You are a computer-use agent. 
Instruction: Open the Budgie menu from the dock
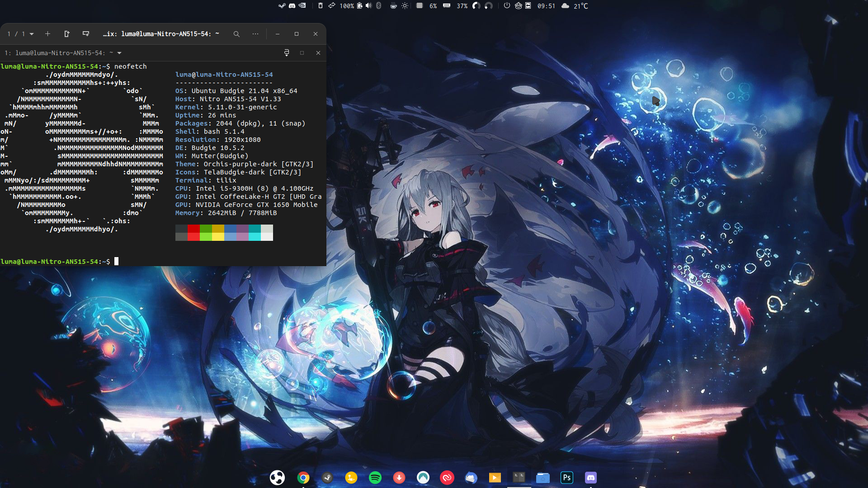277,478
